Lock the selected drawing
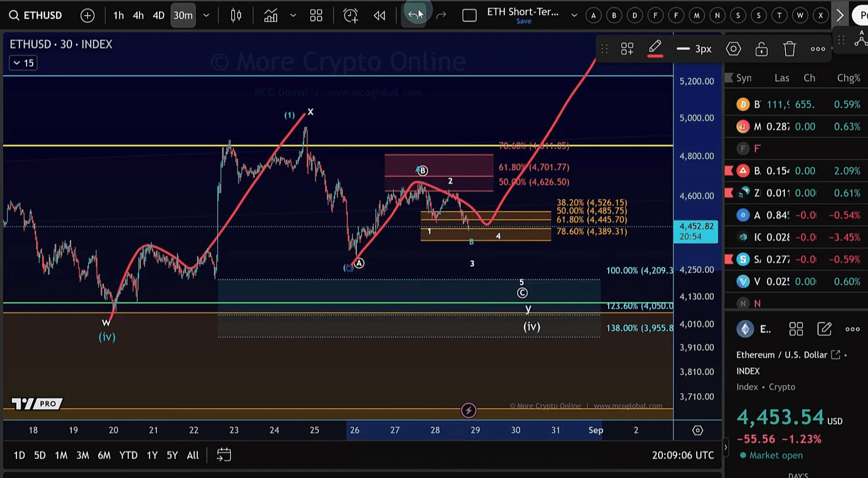 click(761, 49)
